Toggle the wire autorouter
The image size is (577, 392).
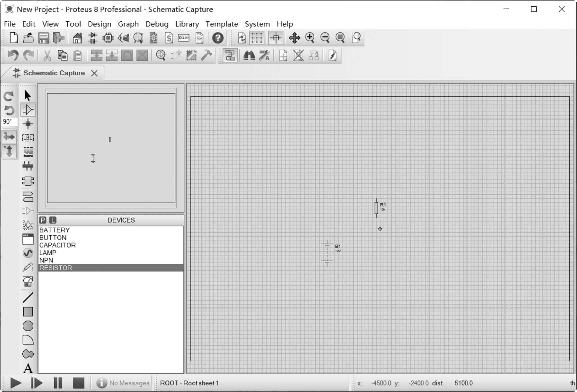[230, 55]
